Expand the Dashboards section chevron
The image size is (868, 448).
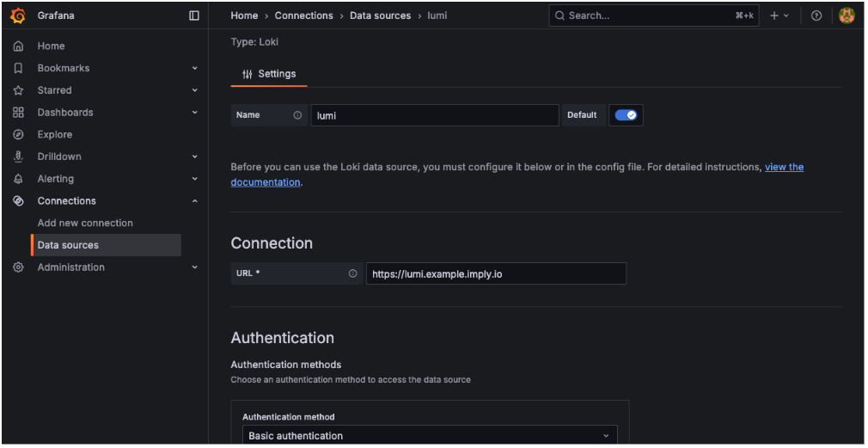[195, 113]
